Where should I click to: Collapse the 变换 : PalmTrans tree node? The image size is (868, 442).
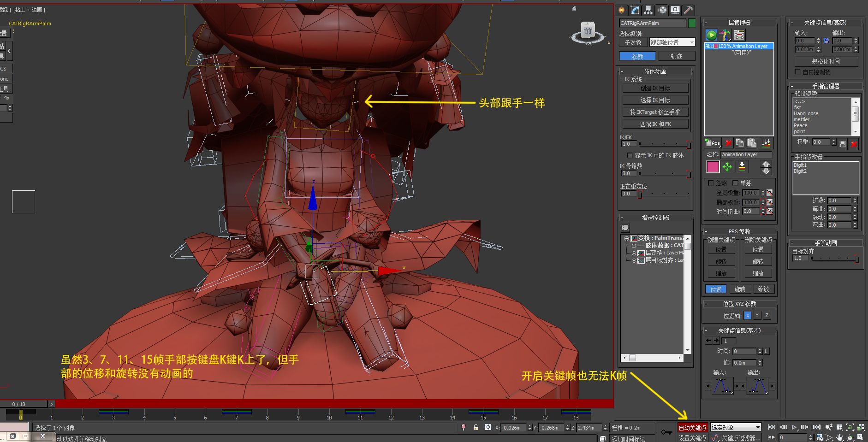tap(626, 238)
